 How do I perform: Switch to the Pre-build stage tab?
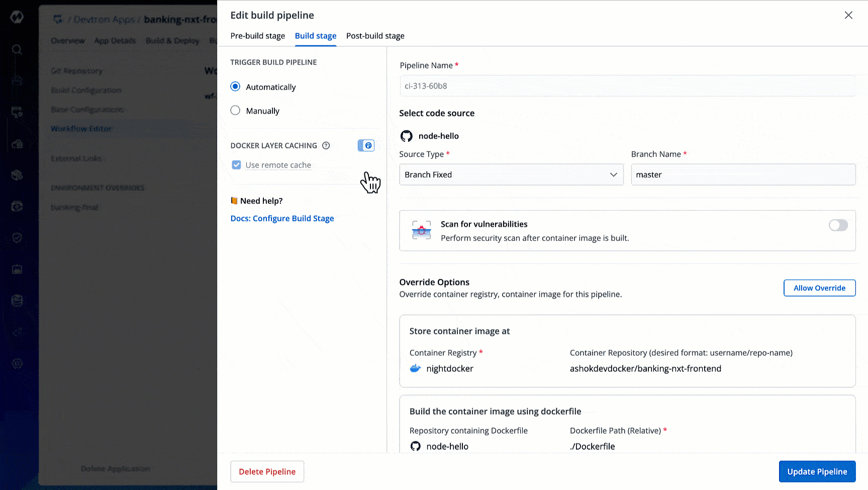click(257, 36)
